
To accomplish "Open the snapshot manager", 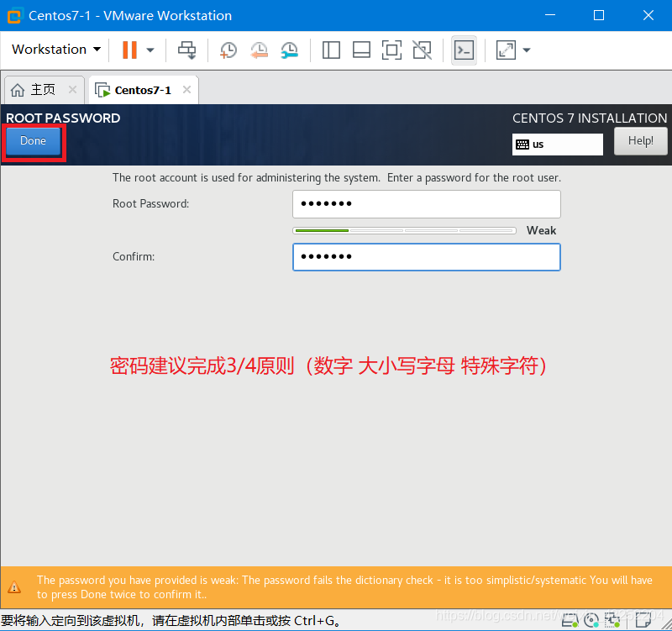I will pyautogui.click(x=289, y=50).
